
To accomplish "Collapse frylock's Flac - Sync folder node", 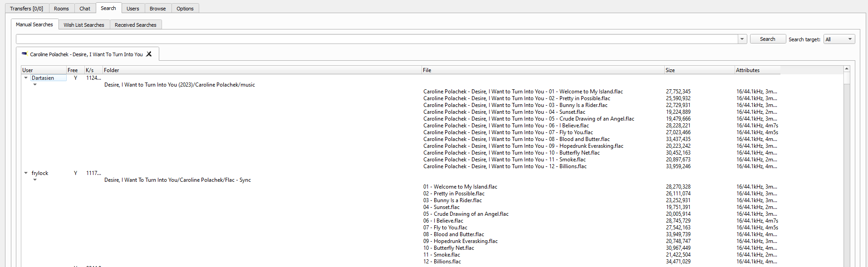I will click(x=35, y=180).
